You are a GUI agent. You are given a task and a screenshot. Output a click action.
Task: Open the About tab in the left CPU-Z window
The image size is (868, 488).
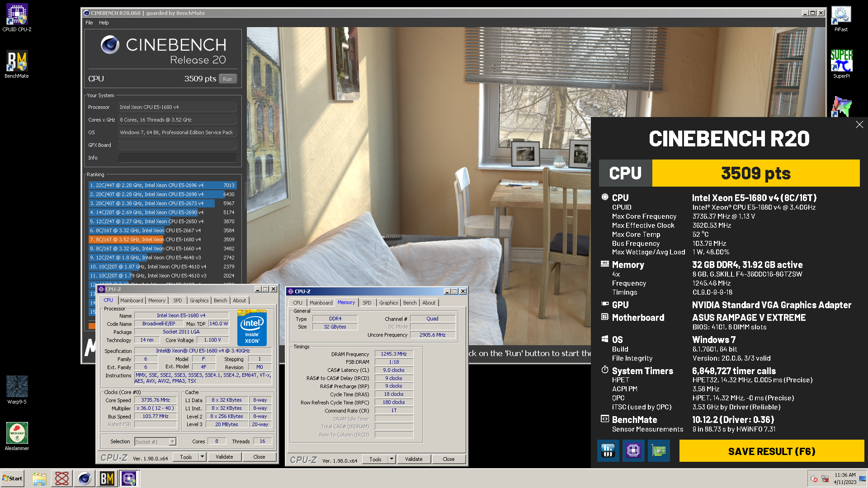tap(240, 300)
